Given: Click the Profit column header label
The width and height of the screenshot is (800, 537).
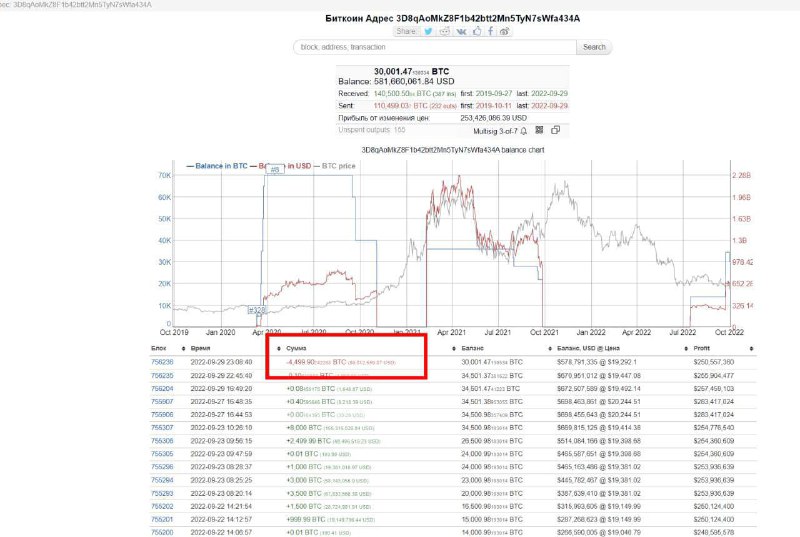Looking at the screenshot, I should (702, 348).
